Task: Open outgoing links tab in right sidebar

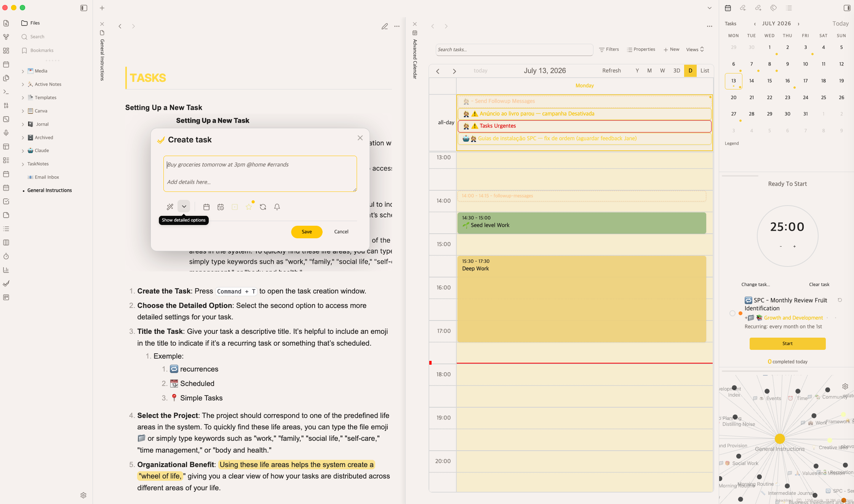Action: (x=758, y=8)
